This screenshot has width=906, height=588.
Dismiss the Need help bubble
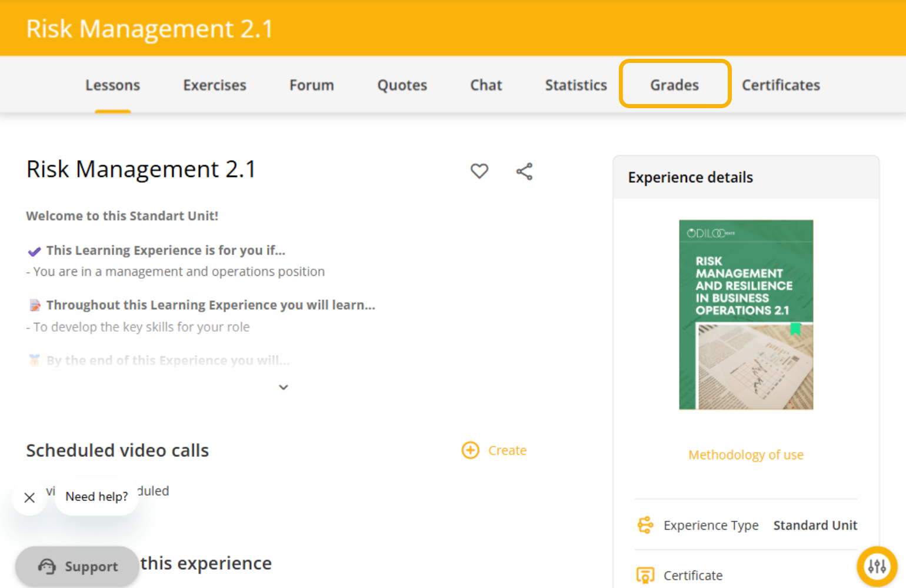tap(29, 497)
